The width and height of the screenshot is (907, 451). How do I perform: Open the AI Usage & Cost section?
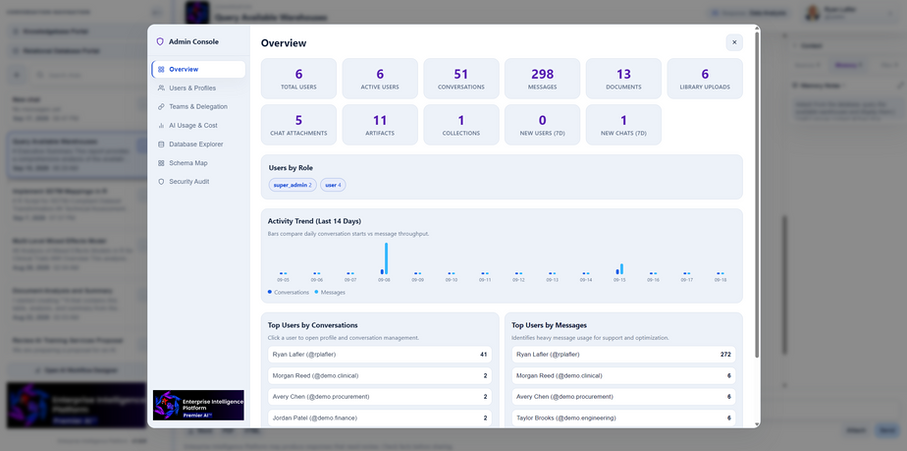(x=198, y=125)
